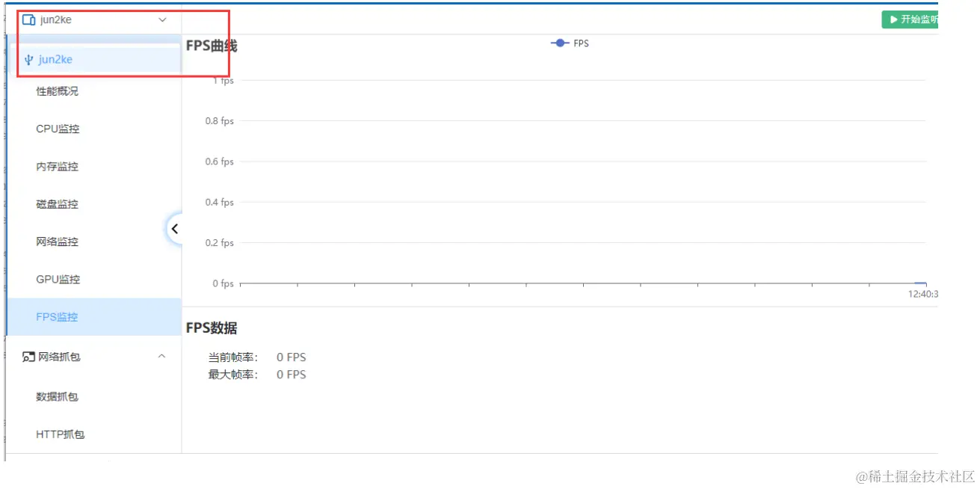The image size is (980, 489).
Task: Toggle the FPS legend series in chart
Action: click(570, 43)
